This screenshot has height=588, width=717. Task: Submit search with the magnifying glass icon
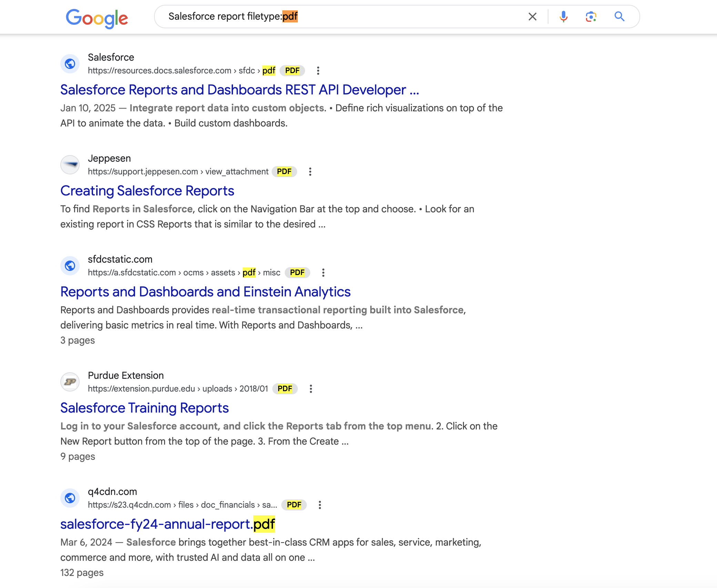tap(619, 17)
